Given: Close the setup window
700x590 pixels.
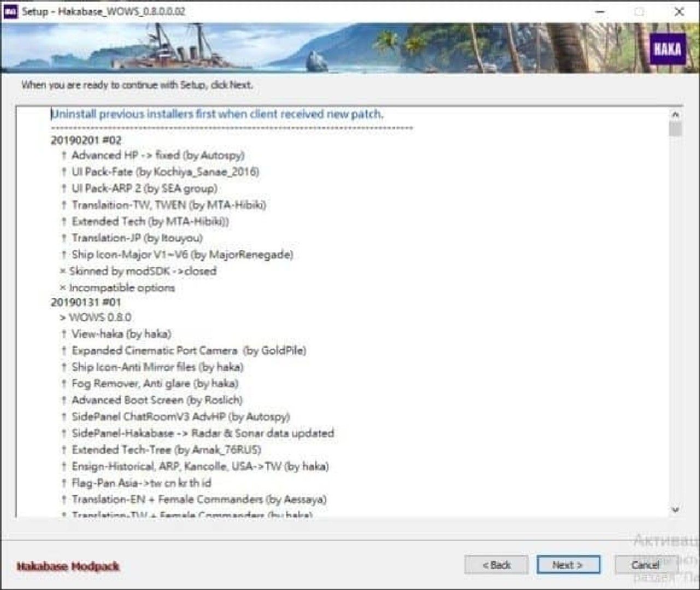Looking at the screenshot, I should point(679,11).
